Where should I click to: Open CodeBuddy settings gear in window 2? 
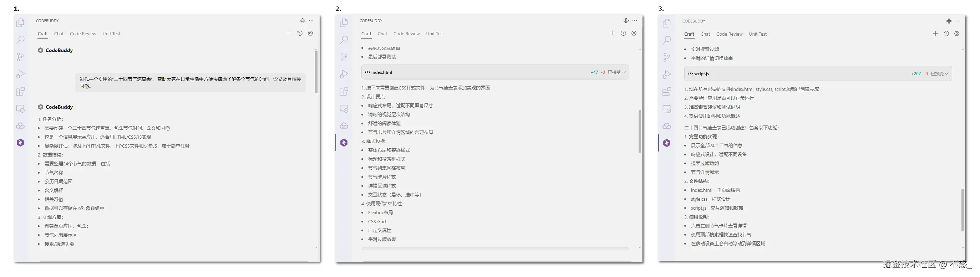pyautogui.click(x=634, y=34)
